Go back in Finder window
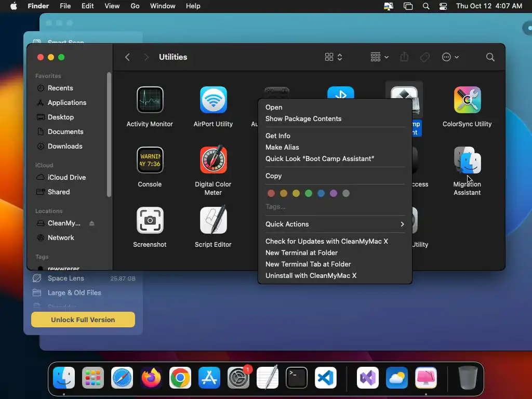 click(128, 57)
